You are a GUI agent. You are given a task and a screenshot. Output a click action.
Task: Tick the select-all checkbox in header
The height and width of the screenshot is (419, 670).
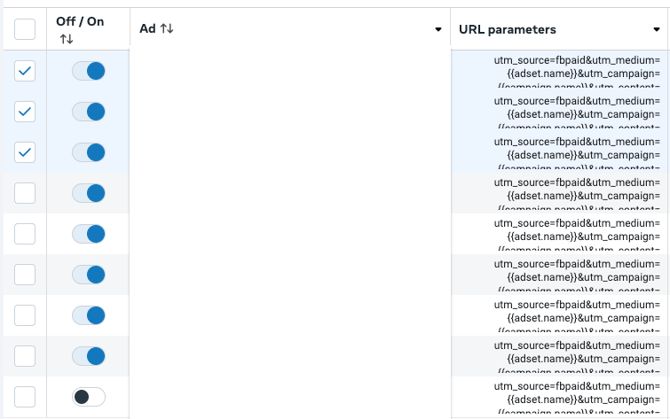[25, 29]
